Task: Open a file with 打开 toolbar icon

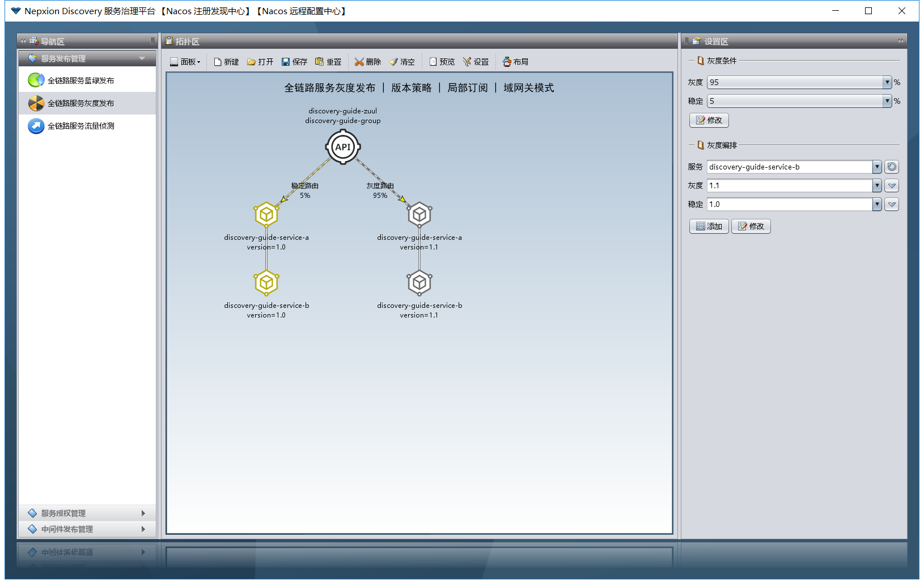Action: [260, 62]
